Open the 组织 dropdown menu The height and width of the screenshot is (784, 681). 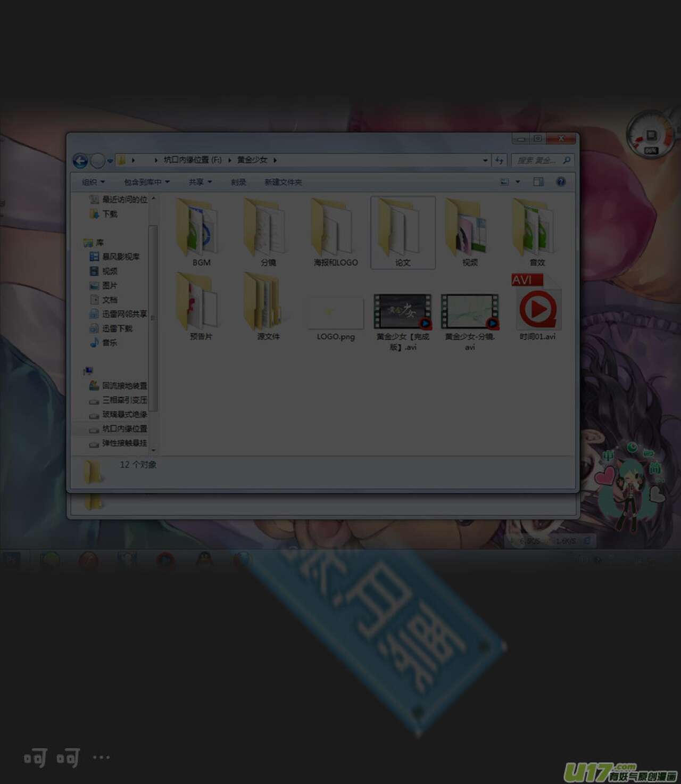[x=93, y=182]
